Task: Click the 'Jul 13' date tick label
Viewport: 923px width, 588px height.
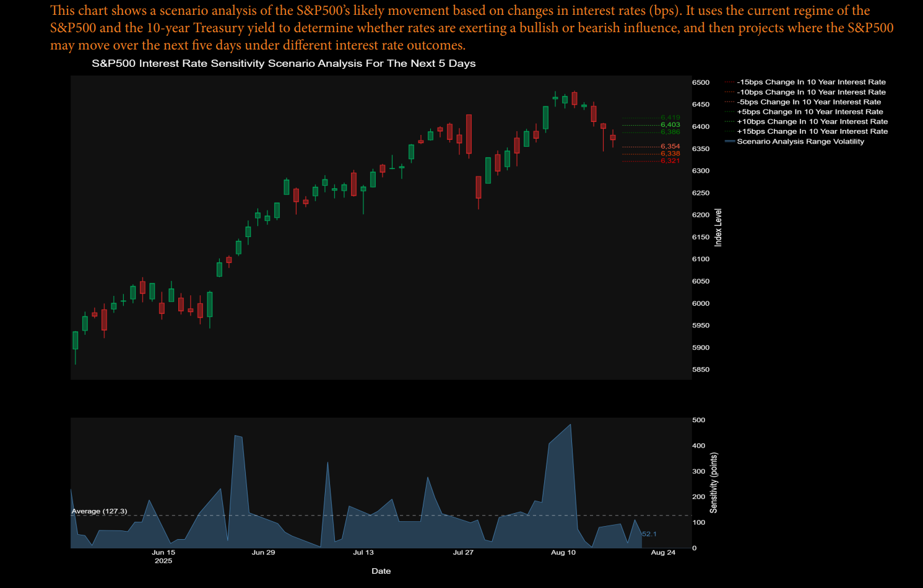Action: point(363,553)
